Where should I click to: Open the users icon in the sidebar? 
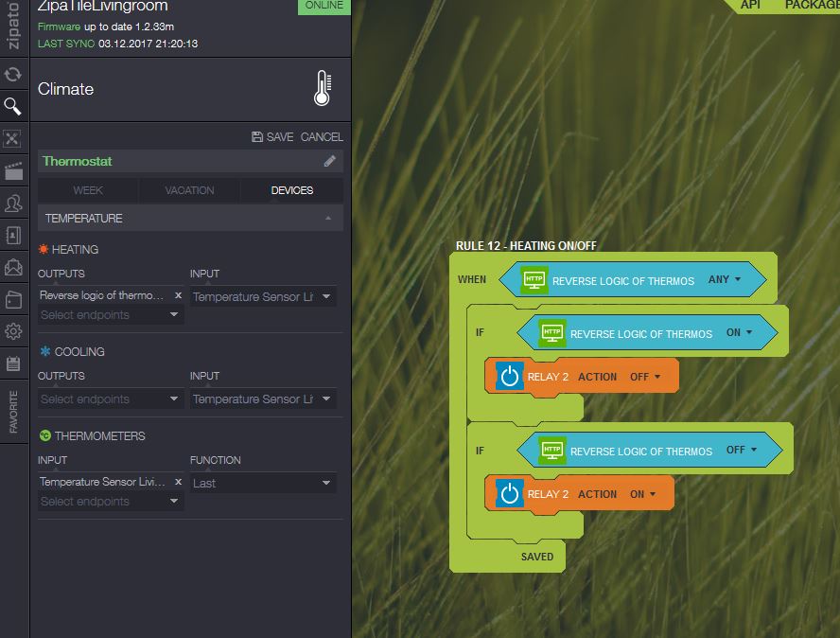13,204
